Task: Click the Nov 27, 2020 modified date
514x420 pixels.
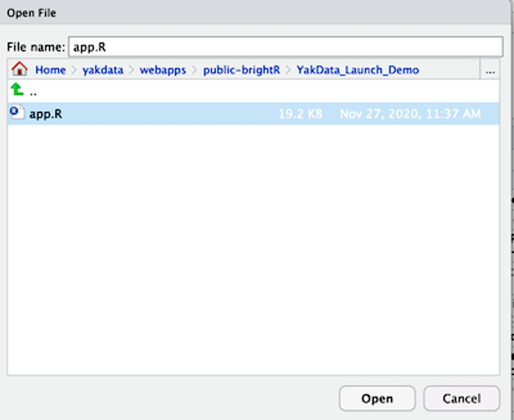Action: pos(410,114)
